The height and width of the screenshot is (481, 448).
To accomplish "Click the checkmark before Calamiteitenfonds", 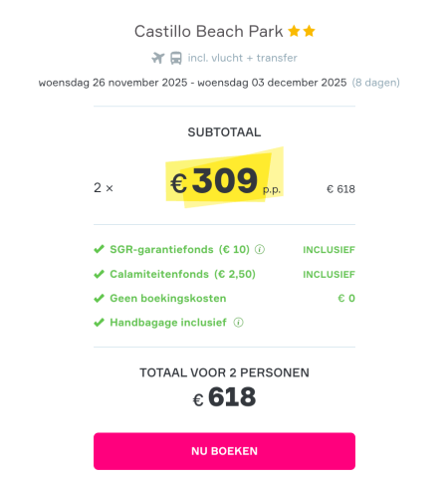I will click(x=99, y=274).
